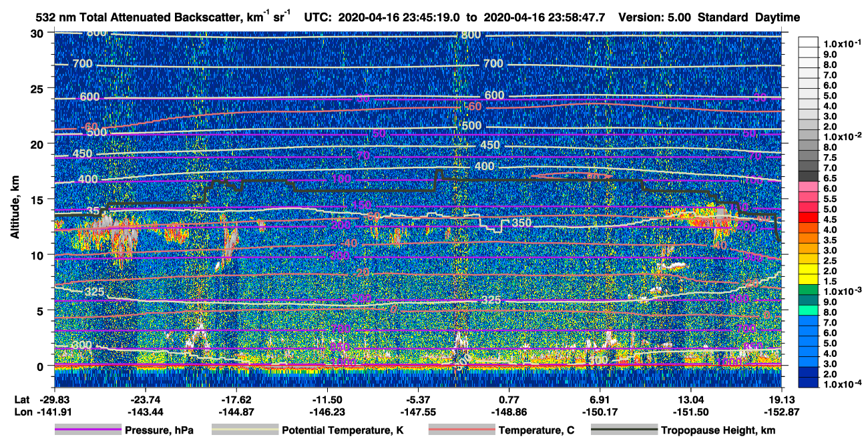Click the longitude value '-148.86'

(x=509, y=412)
